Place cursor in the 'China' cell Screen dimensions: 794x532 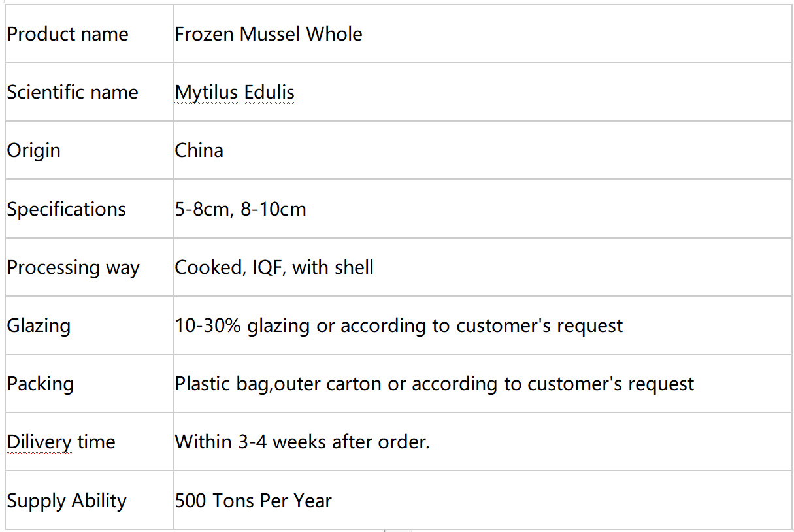click(482, 150)
